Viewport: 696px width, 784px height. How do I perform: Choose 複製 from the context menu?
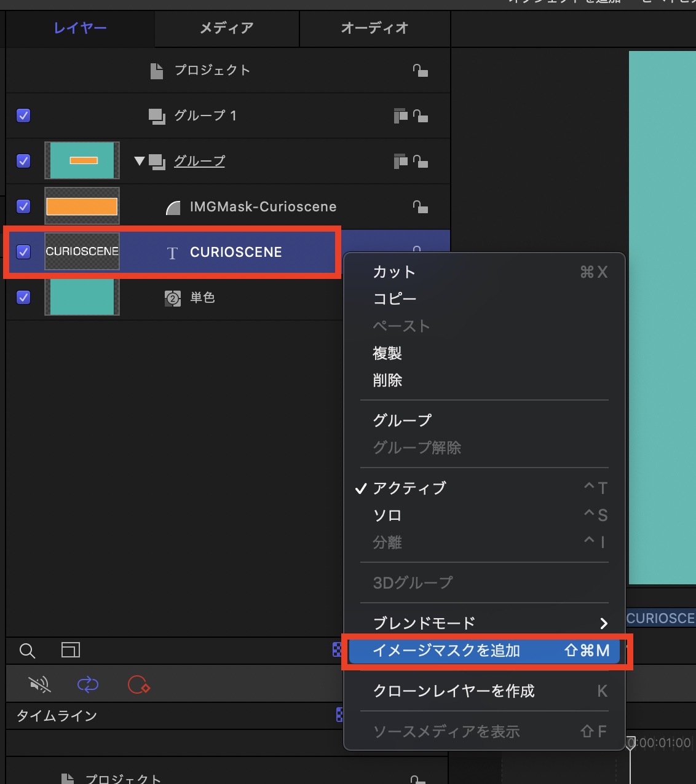tap(484, 353)
